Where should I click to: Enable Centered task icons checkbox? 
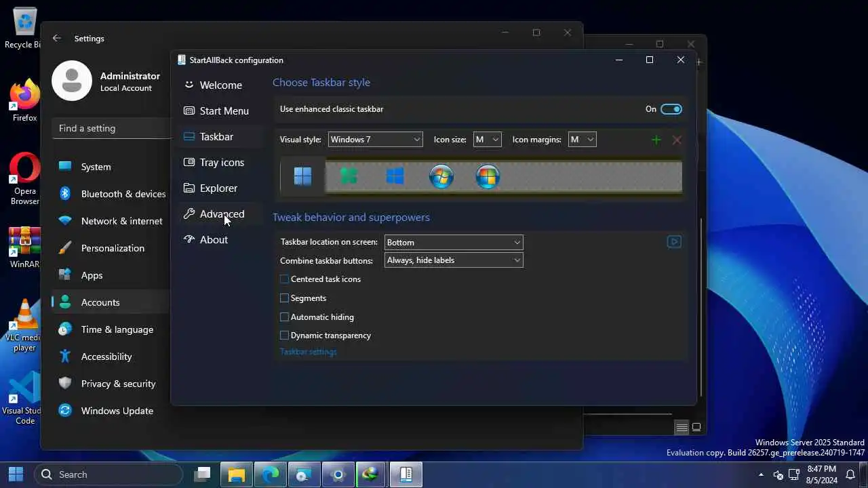(284, 279)
